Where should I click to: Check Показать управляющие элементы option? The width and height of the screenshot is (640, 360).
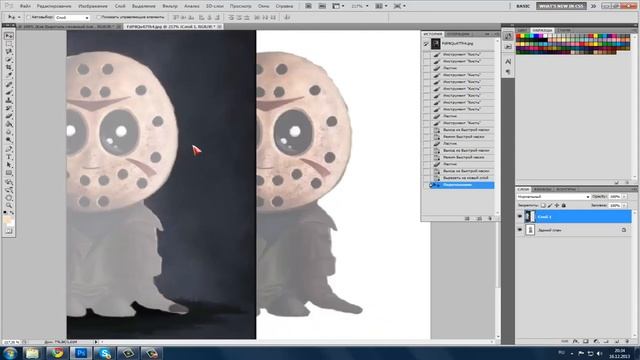tap(98, 17)
